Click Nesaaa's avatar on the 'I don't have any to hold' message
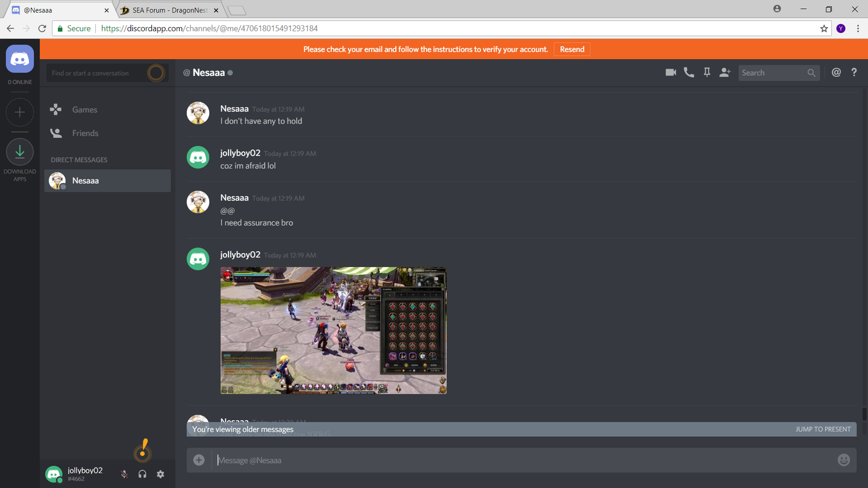 click(x=198, y=113)
